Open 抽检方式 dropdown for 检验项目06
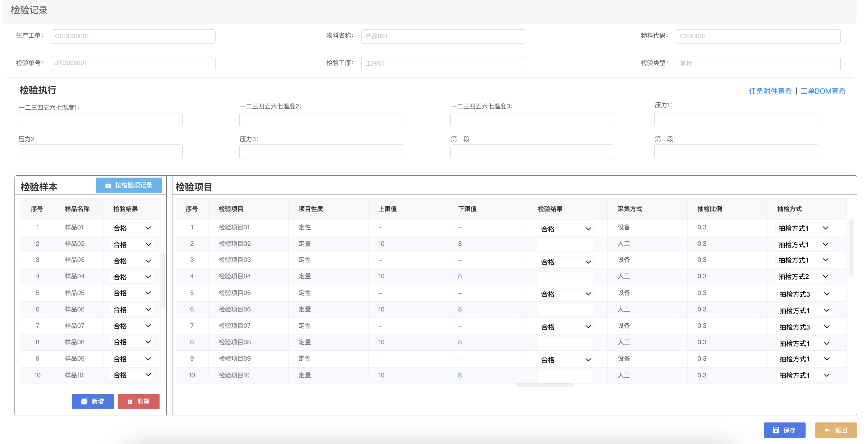 (804, 310)
